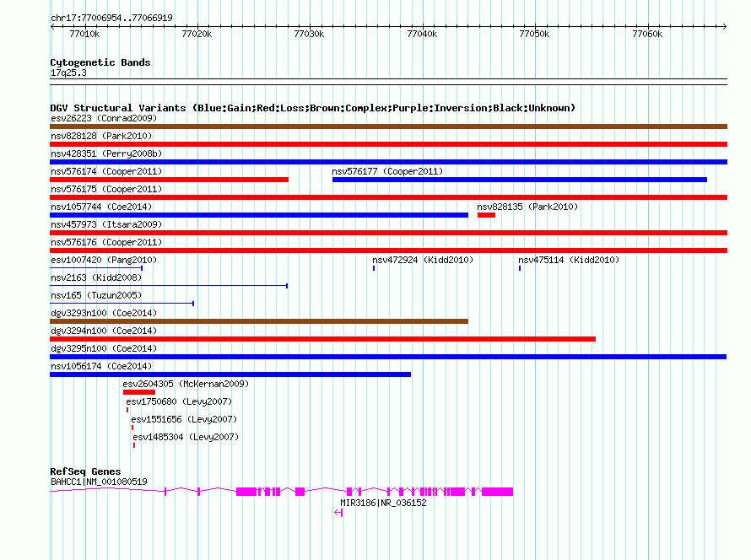Click the large final BAHCC1 exon block
Viewport: 751px width, 560px height.
(498, 492)
